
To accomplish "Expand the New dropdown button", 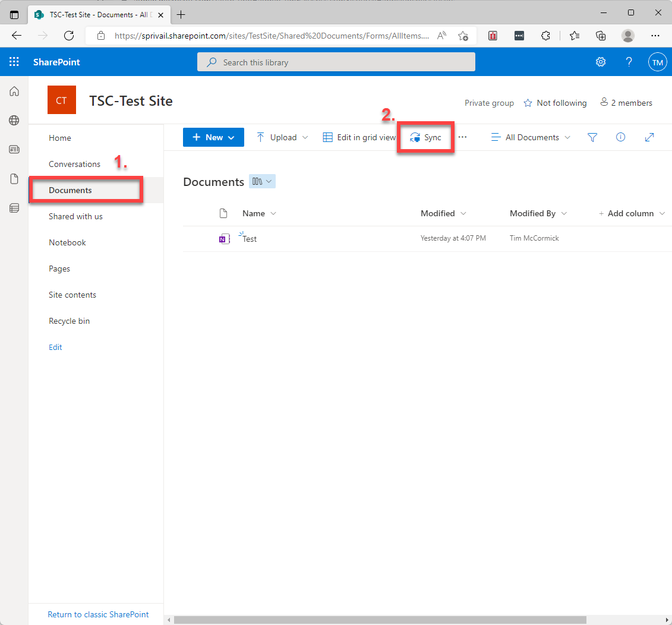I will (x=213, y=137).
